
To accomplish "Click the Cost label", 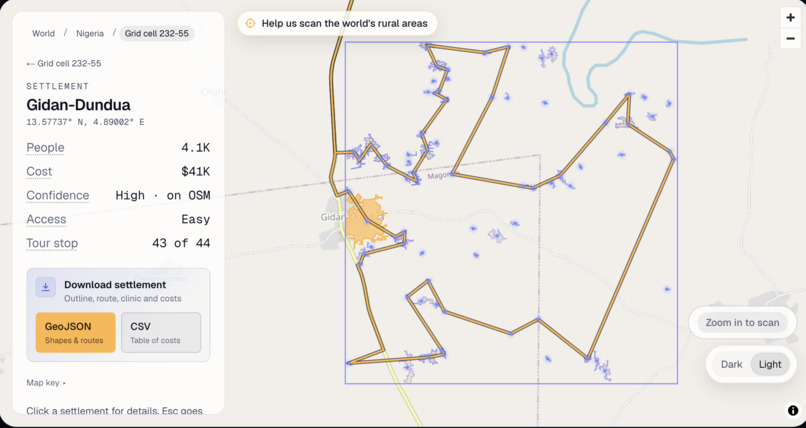I will click(x=39, y=172).
